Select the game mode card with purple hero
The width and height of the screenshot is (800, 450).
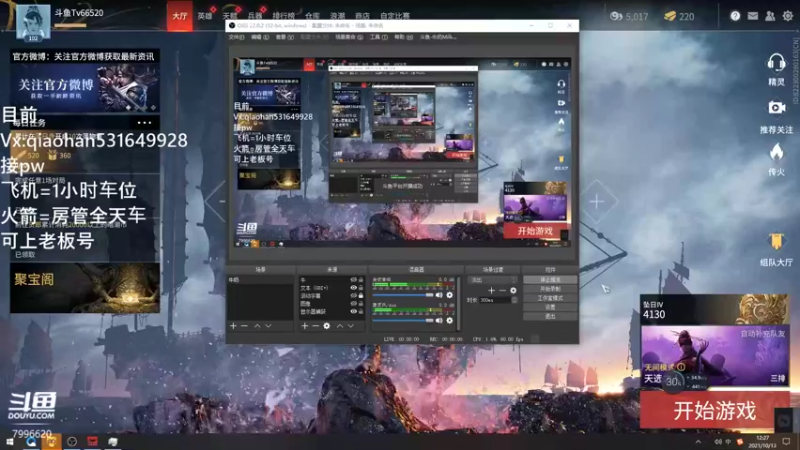714,356
